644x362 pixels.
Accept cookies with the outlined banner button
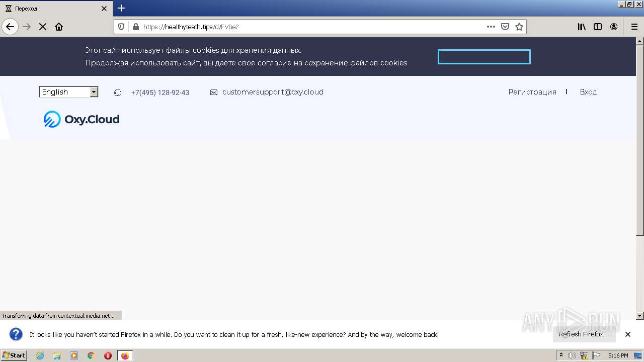(x=484, y=57)
